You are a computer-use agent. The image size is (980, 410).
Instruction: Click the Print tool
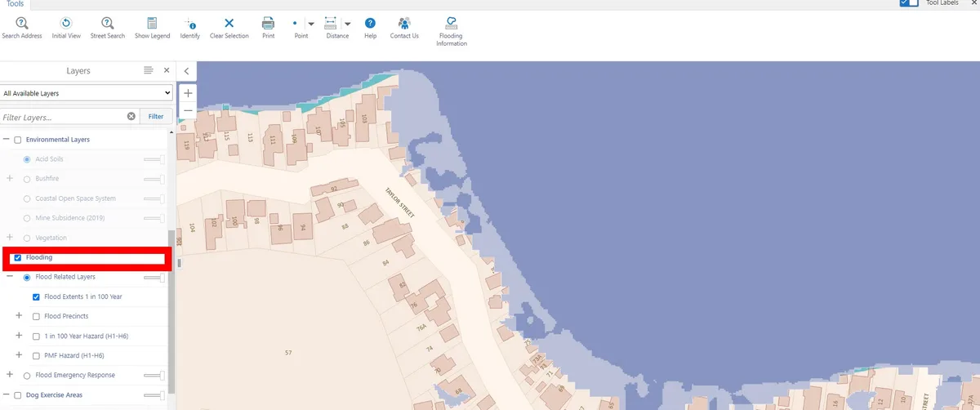point(268,28)
